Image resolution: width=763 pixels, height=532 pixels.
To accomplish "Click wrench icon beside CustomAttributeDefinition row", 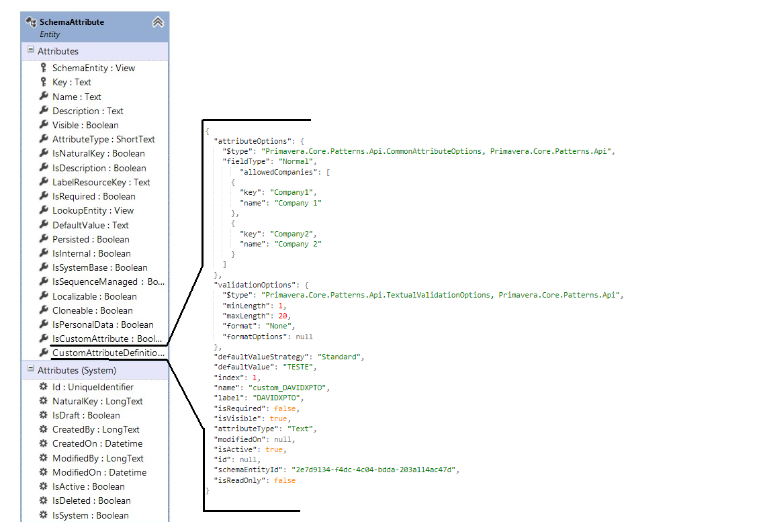I will tap(43, 353).
